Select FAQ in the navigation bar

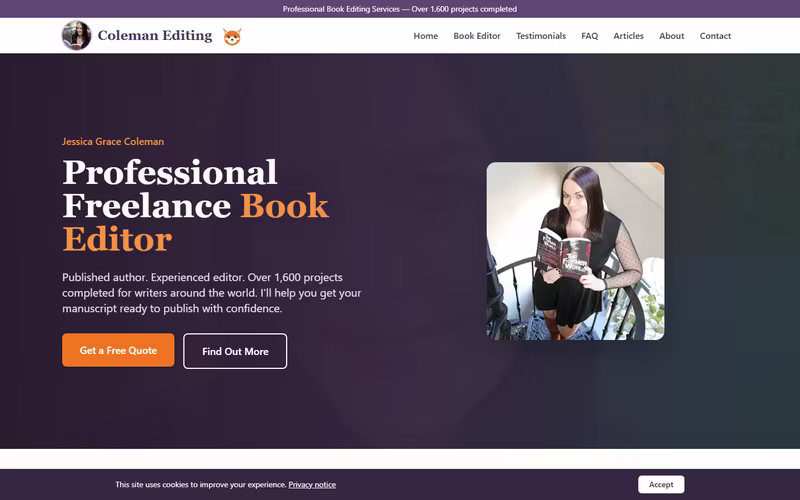click(589, 36)
